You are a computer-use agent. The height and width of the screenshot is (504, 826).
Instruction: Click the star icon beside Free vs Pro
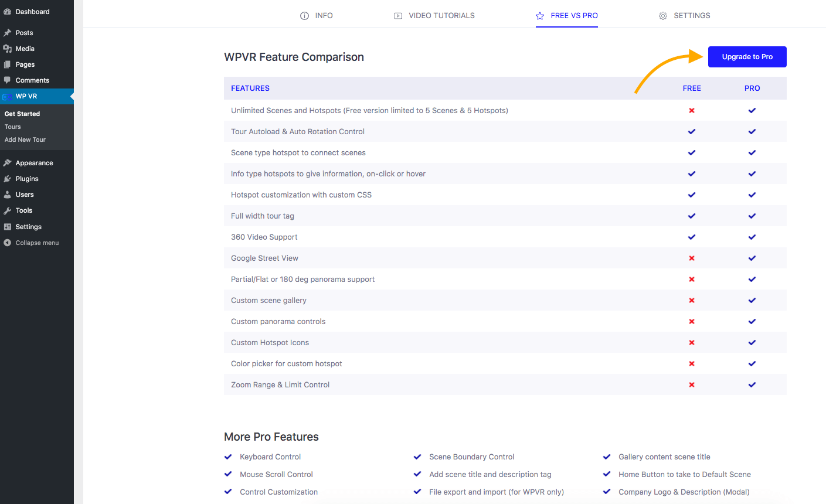pos(540,16)
